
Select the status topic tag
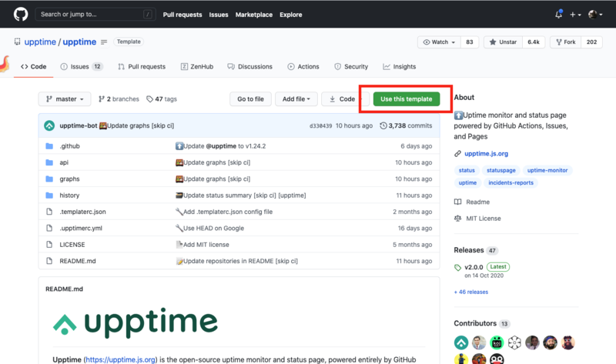tap(467, 170)
